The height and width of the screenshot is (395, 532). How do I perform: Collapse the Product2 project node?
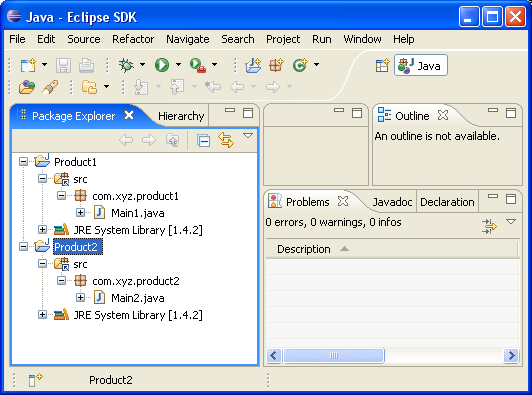[x=23, y=246]
